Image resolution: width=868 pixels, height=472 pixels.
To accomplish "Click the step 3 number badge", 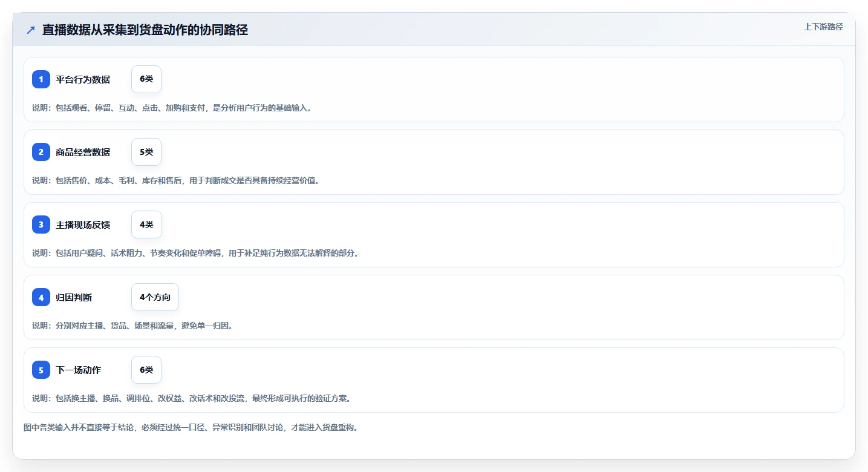I will [x=41, y=225].
